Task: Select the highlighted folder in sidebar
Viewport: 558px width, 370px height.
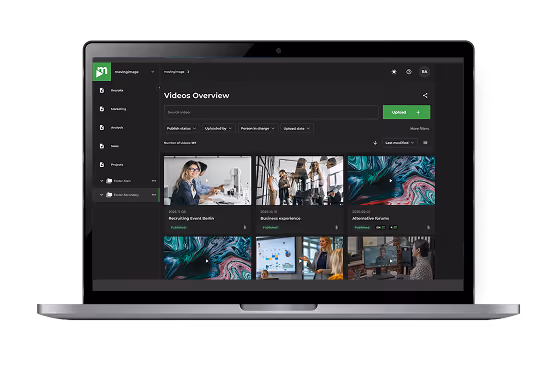Action: pyautogui.click(x=126, y=195)
